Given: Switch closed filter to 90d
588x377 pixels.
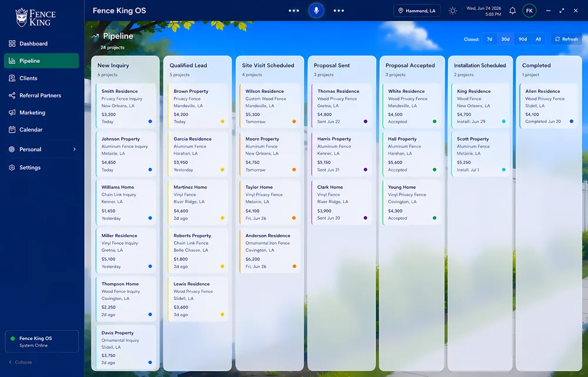Looking at the screenshot, I should pos(522,39).
